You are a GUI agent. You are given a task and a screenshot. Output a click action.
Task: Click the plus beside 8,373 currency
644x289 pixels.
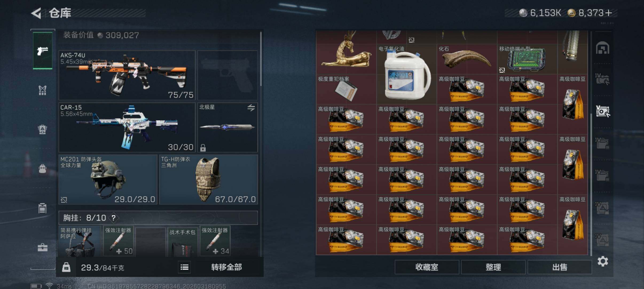[608, 13]
